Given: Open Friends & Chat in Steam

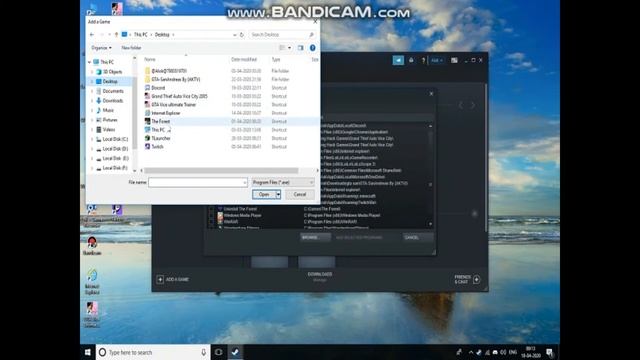Looking at the screenshot, I should click(467, 279).
